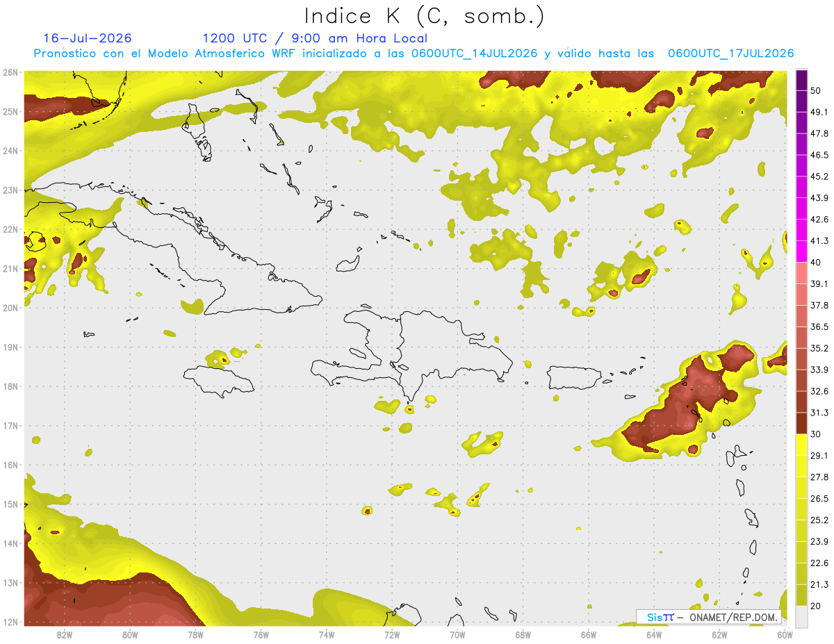834x644 pixels.
Task: Click the colorbar value "22.6"
Action: pos(819,563)
